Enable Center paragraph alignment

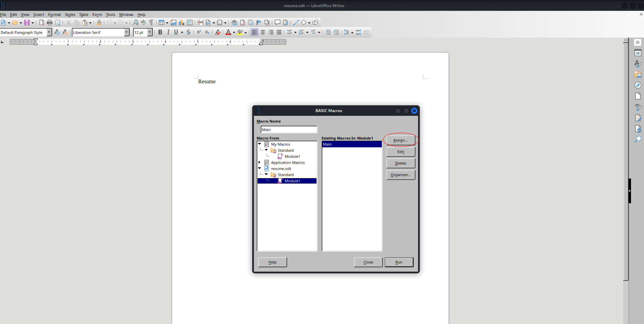coord(263,32)
